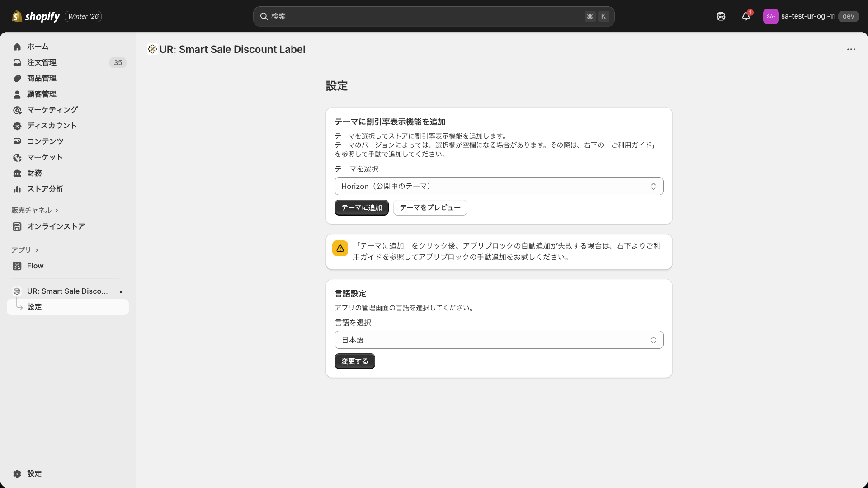
Task: Open the 日本語 language dropdown
Action: [499, 339]
